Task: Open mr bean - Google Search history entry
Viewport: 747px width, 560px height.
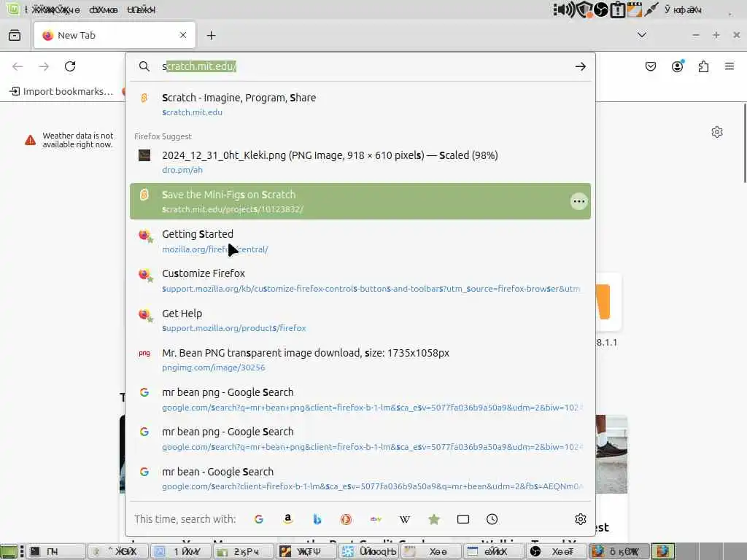Action: point(360,478)
